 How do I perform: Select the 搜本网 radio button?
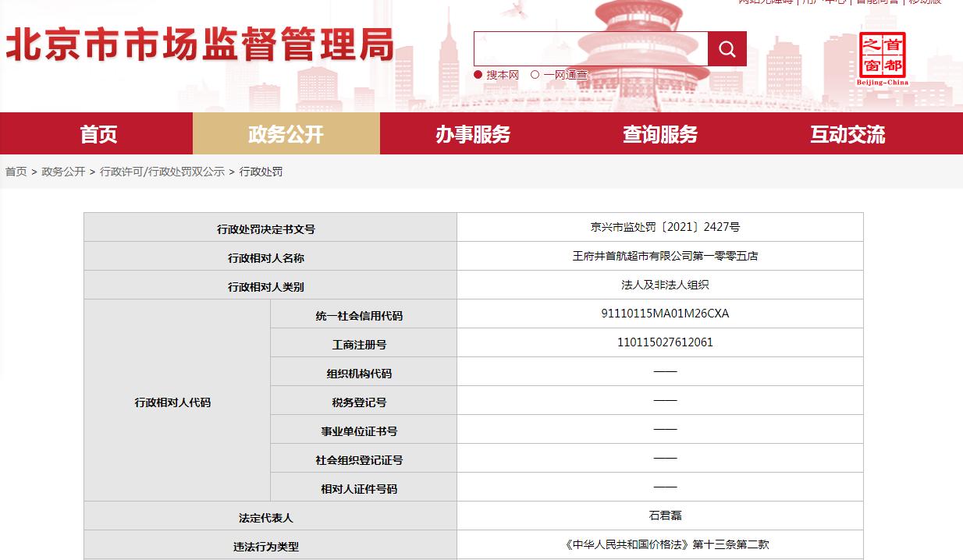pos(477,75)
